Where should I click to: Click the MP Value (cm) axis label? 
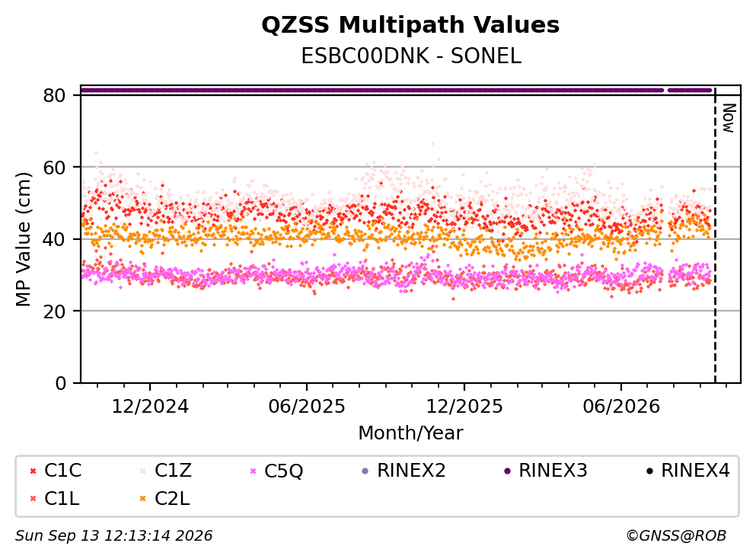23,239
